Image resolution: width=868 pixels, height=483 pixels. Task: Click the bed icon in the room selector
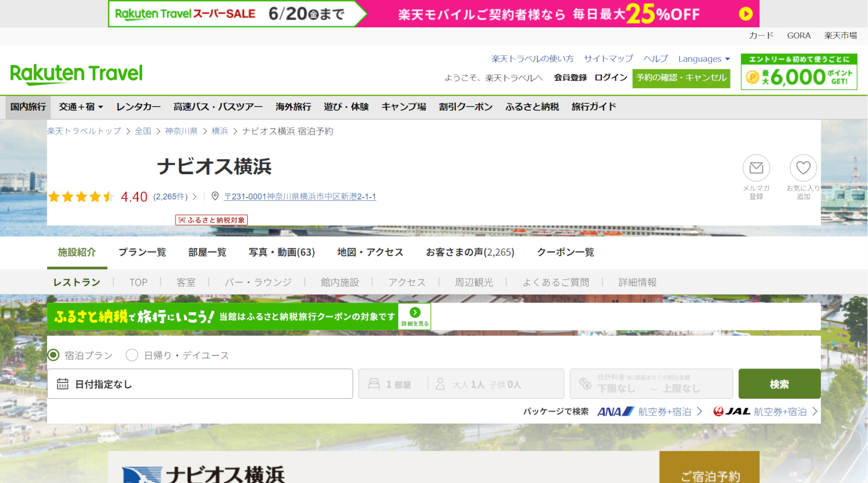[x=374, y=384]
